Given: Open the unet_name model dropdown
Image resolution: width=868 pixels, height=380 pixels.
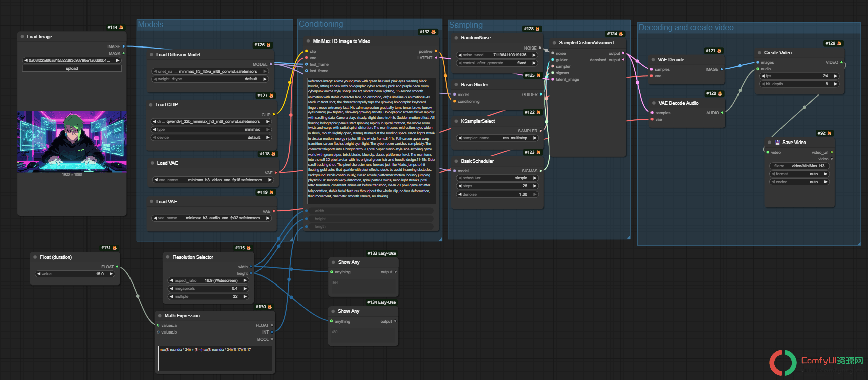Looking at the screenshot, I should pyautogui.click(x=210, y=72).
